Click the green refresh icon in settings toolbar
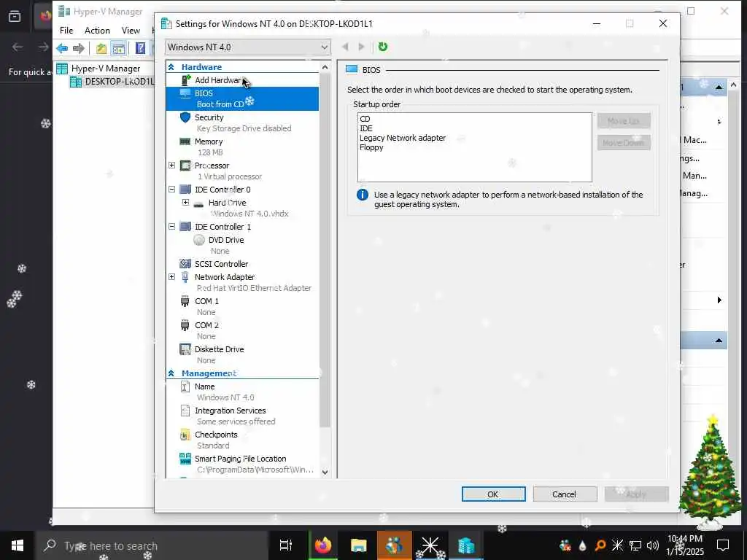This screenshot has width=747, height=560. coord(382,47)
